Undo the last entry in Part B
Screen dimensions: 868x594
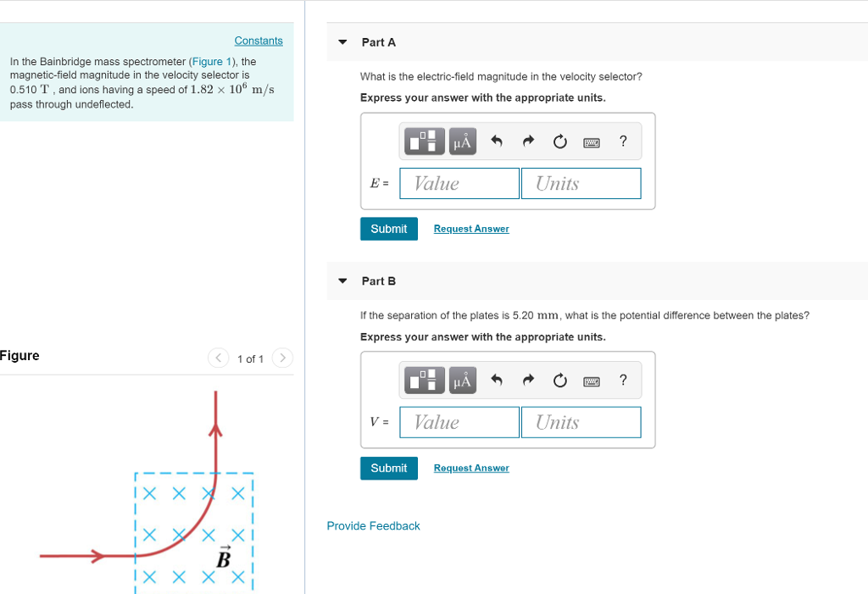496,380
